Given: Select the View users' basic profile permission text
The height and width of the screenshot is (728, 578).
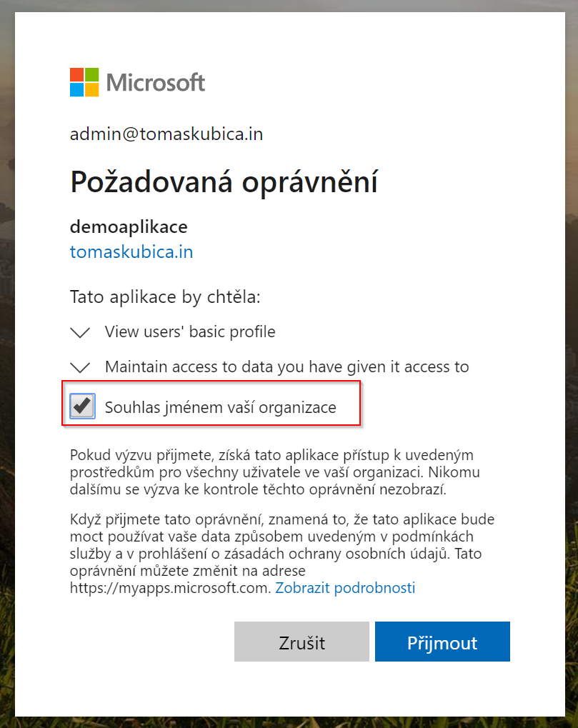Looking at the screenshot, I should (x=190, y=331).
